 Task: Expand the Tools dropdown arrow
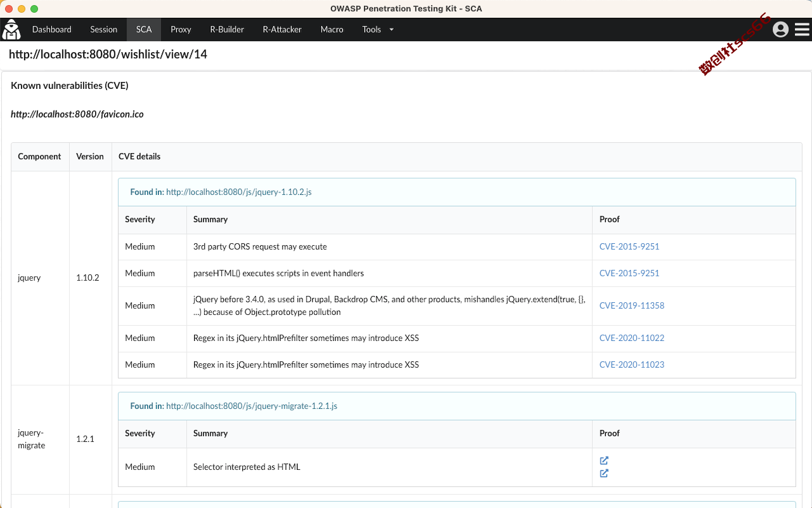391,29
